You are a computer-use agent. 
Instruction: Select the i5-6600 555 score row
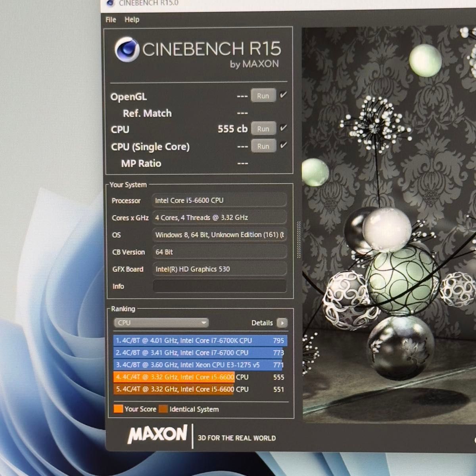click(200, 377)
